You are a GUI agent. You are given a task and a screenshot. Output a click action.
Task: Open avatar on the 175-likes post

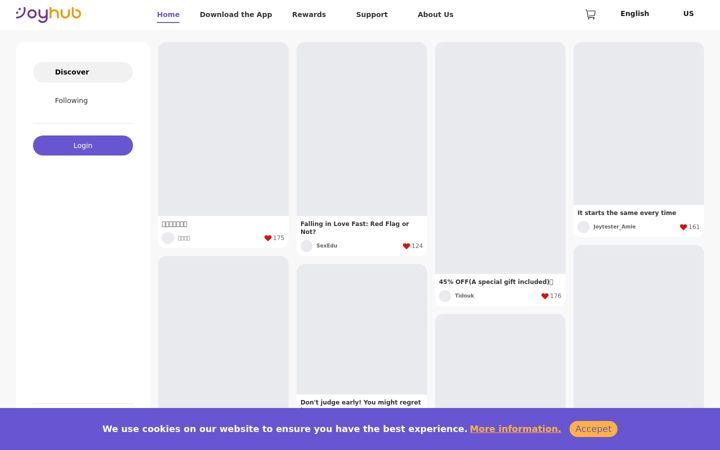click(168, 238)
